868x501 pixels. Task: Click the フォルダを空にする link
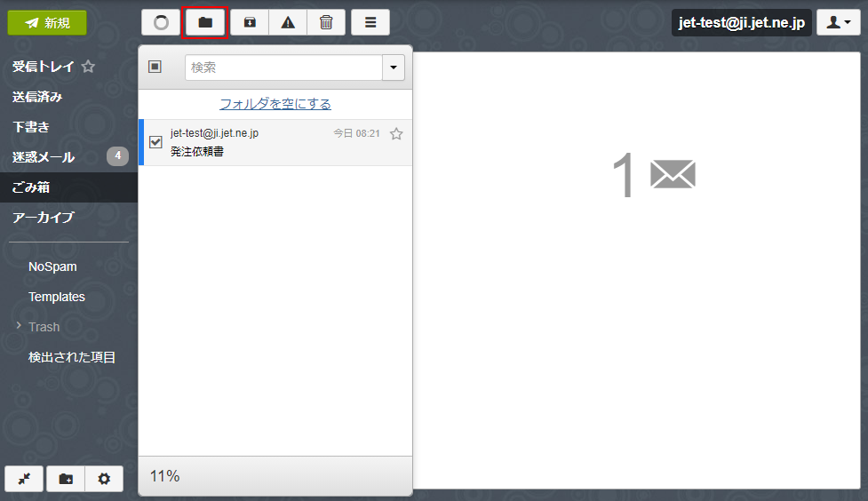(x=275, y=104)
